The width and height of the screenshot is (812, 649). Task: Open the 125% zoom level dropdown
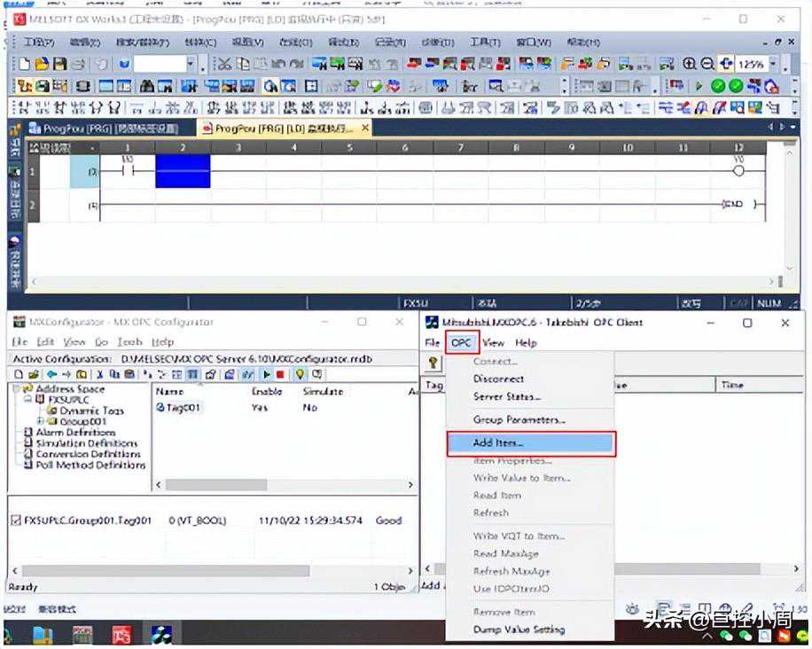(773, 65)
